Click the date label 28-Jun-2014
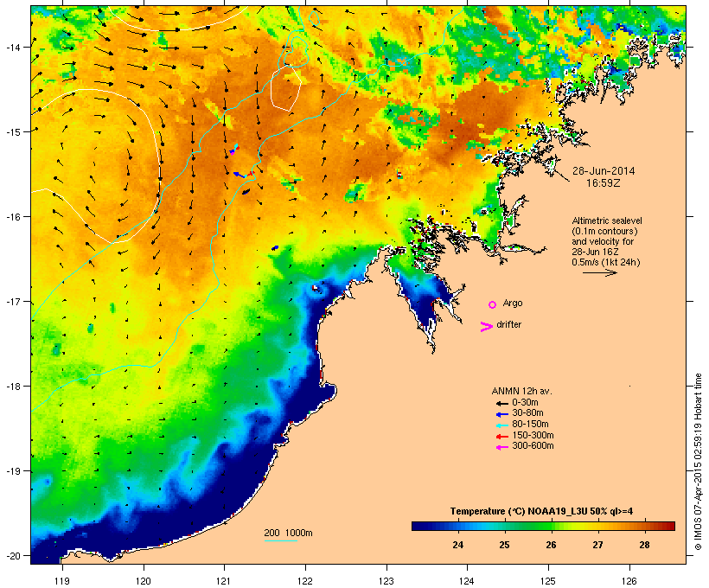709x588 pixels. coord(604,171)
